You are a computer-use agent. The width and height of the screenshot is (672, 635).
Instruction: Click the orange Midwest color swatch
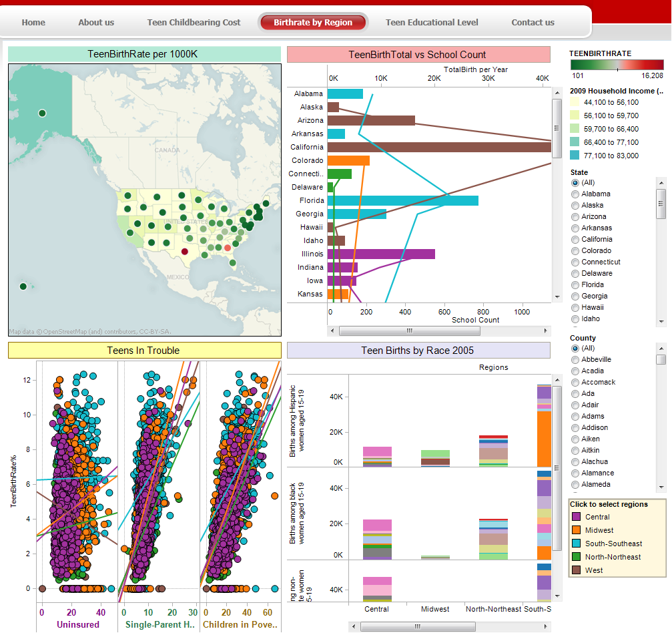click(x=577, y=530)
